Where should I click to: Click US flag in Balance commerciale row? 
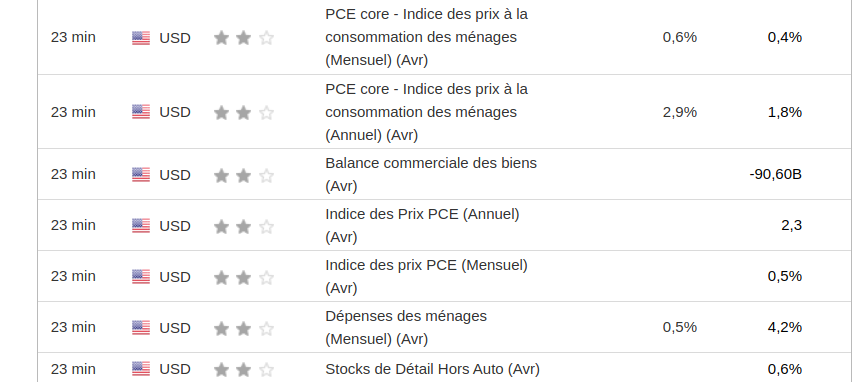click(141, 175)
